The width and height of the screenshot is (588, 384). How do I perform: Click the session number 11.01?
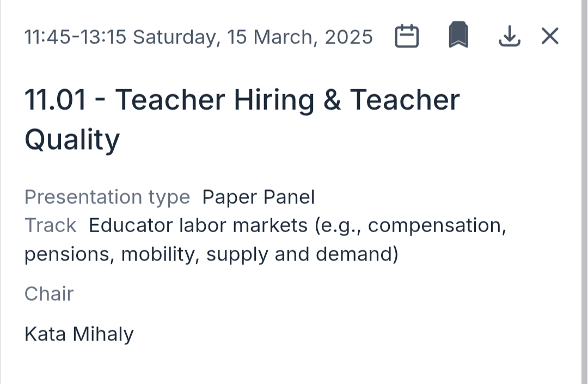(56, 101)
